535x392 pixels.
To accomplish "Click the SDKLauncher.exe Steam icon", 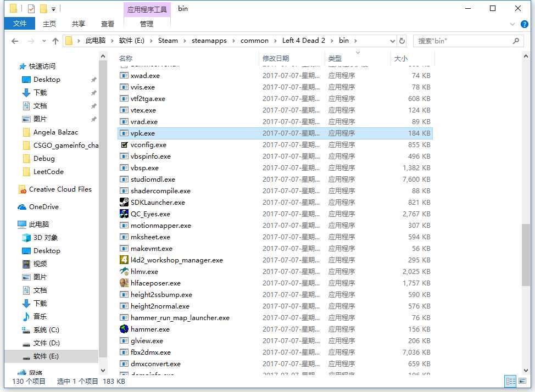I will (124, 202).
